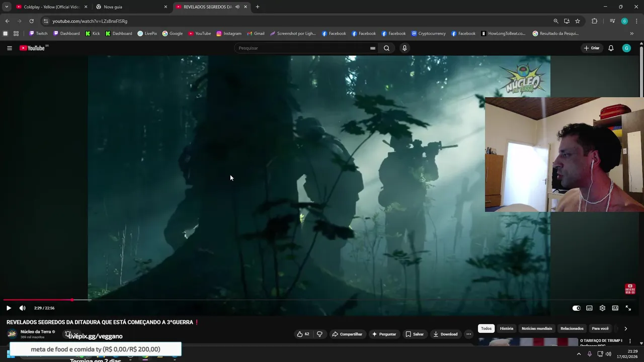644x362 pixels.
Task: Open the Twitch bookmark
Action: (x=38, y=34)
